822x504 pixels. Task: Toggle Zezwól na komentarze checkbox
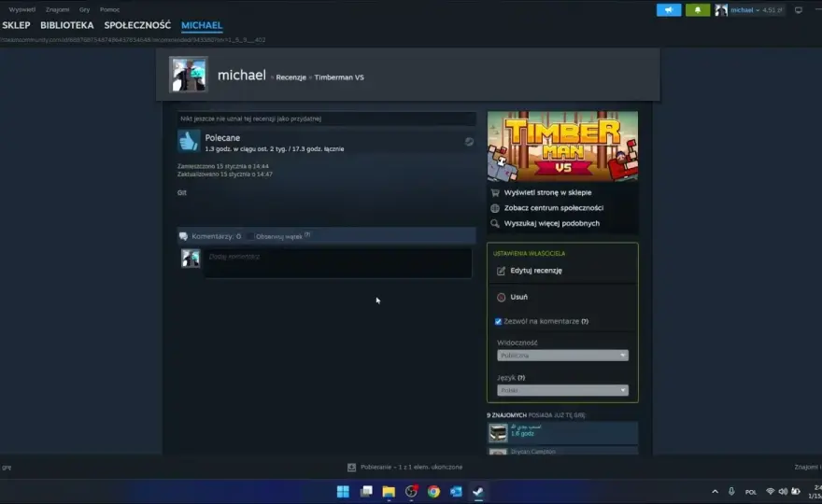click(x=498, y=322)
